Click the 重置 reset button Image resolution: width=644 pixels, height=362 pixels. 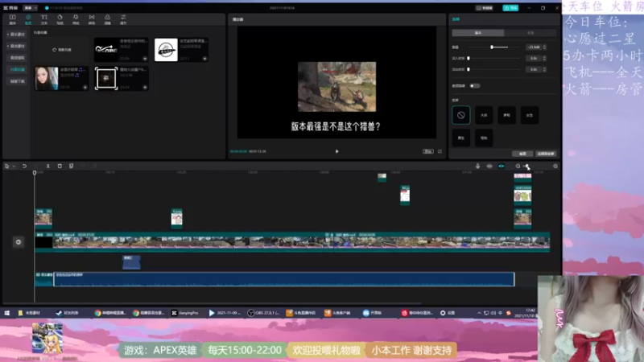point(522,154)
